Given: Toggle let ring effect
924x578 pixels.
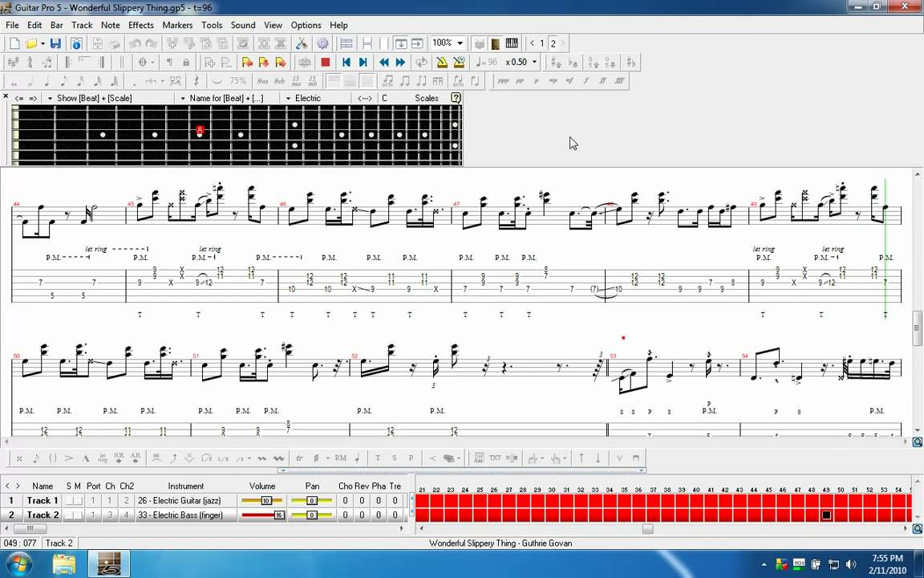Looking at the screenshot, I should [x=103, y=458].
